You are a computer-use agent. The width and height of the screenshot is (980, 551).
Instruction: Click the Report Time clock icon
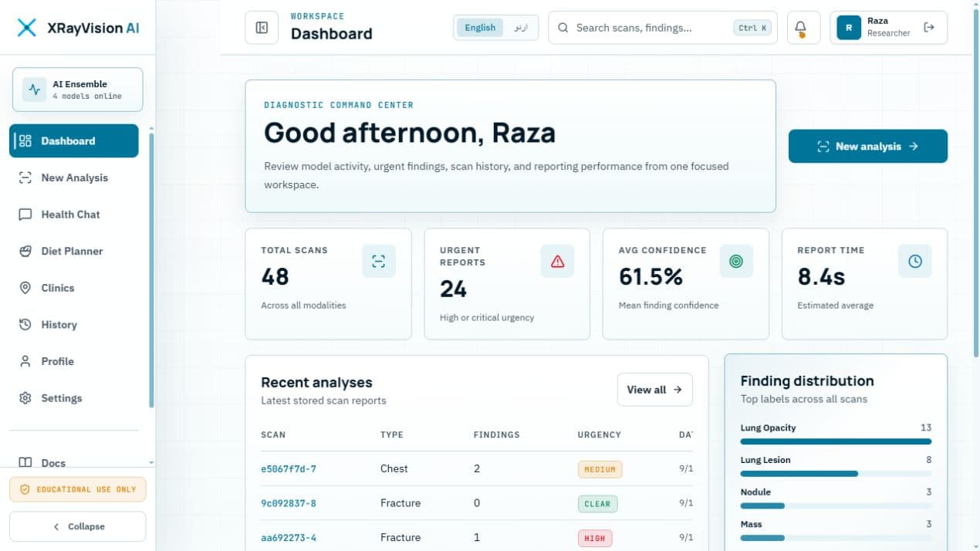(x=915, y=262)
